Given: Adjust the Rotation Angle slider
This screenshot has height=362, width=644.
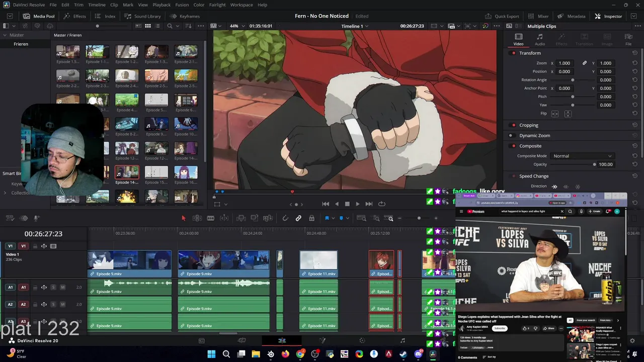Looking at the screenshot, I should (572, 80).
